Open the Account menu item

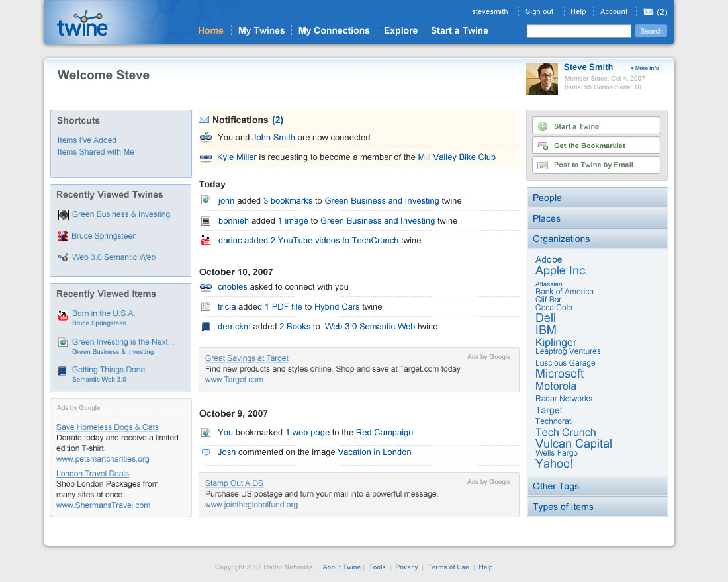point(614,12)
